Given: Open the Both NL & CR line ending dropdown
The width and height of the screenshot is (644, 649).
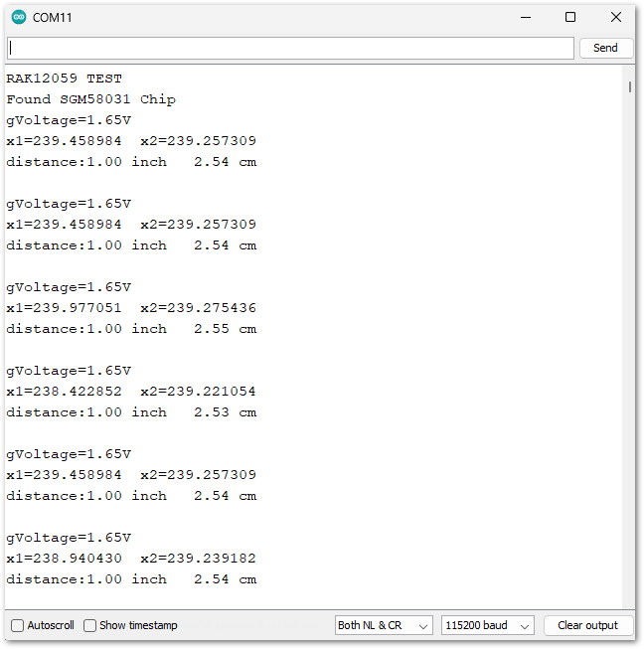Looking at the screenshot, I should [384, 625].
